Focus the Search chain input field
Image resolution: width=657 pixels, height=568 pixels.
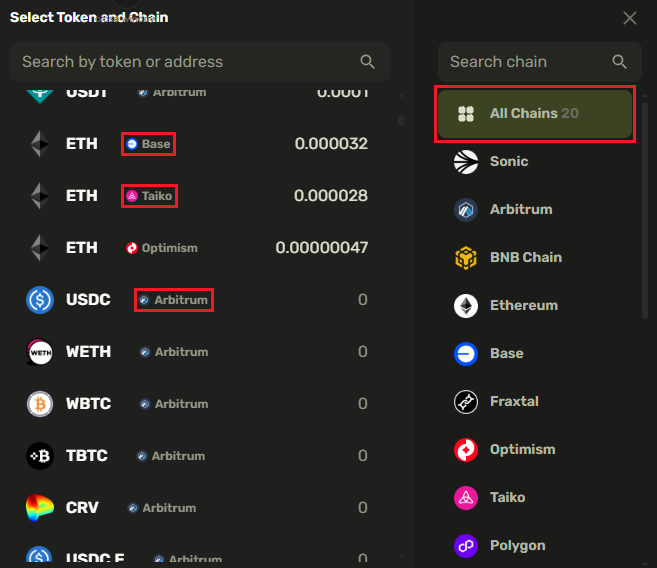pyautogui.click(x=525, y=62)
